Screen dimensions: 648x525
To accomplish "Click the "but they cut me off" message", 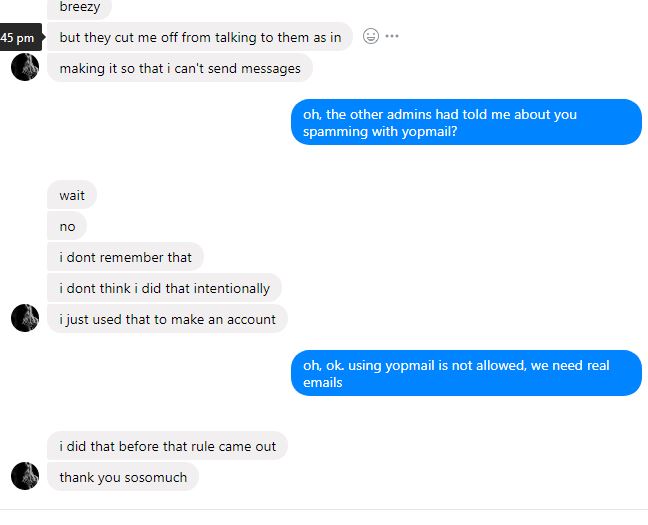I will pos(200,38).
